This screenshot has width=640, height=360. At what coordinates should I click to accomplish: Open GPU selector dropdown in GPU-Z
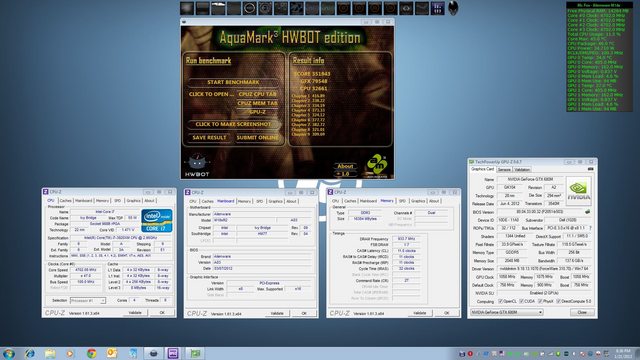507,312
